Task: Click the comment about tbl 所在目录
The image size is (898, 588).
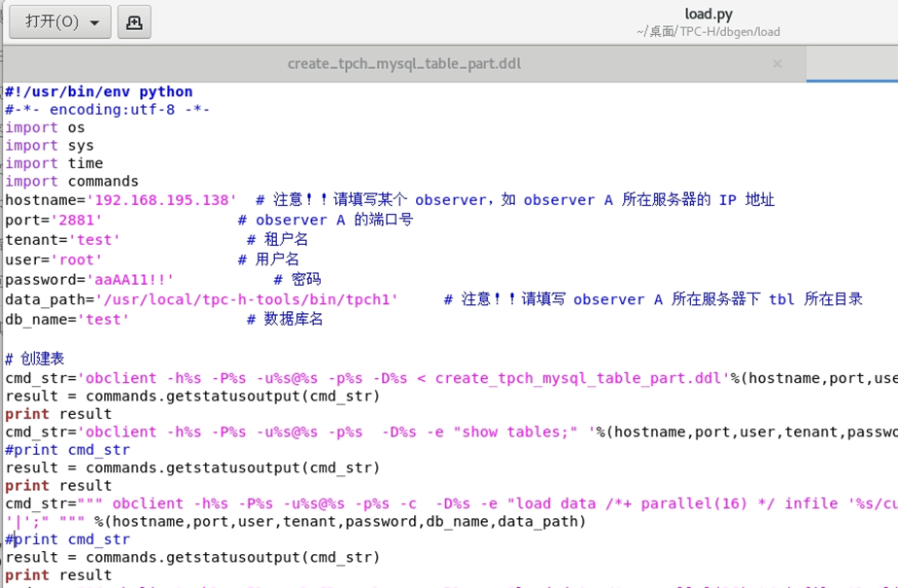Action: click(653, 299)
